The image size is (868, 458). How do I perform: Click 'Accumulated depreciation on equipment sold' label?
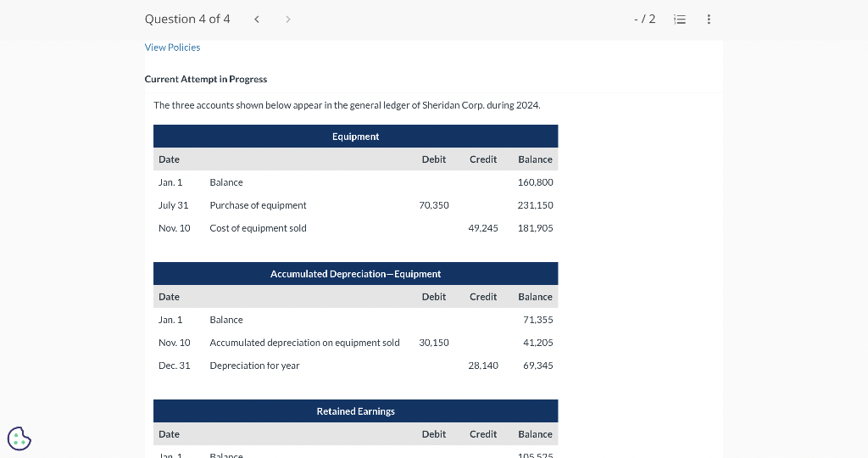(x=304, y=343)
